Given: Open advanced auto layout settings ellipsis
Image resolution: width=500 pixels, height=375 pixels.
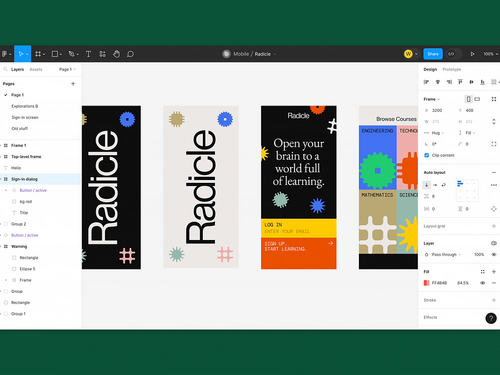Looking at the screenshot, I should [494, 185].
